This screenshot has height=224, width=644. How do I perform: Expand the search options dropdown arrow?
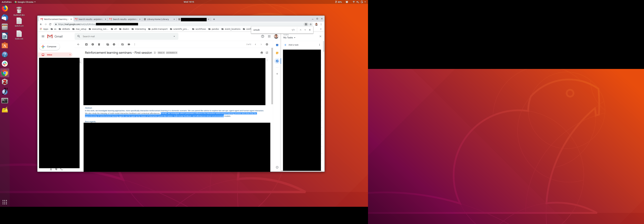(174, 36)
